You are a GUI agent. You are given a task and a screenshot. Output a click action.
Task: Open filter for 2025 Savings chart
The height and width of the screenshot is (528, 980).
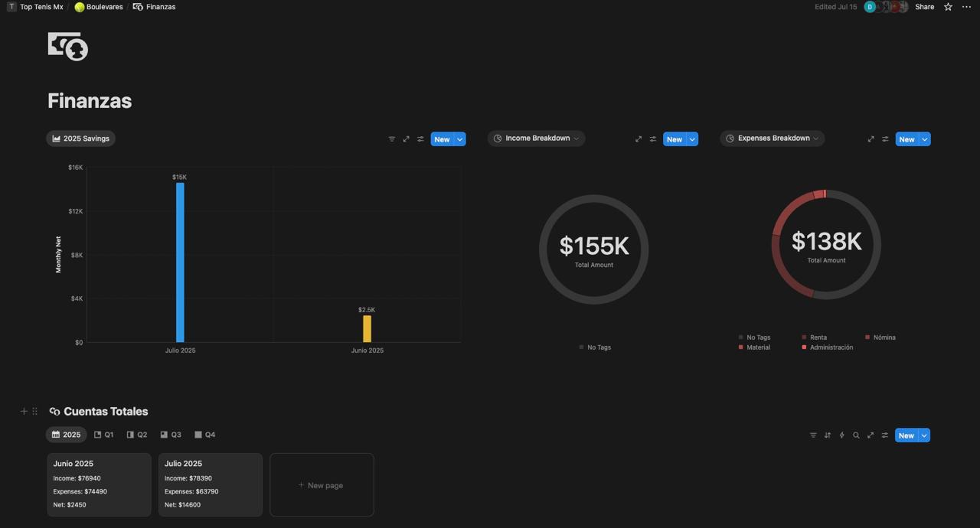(392, 139)
